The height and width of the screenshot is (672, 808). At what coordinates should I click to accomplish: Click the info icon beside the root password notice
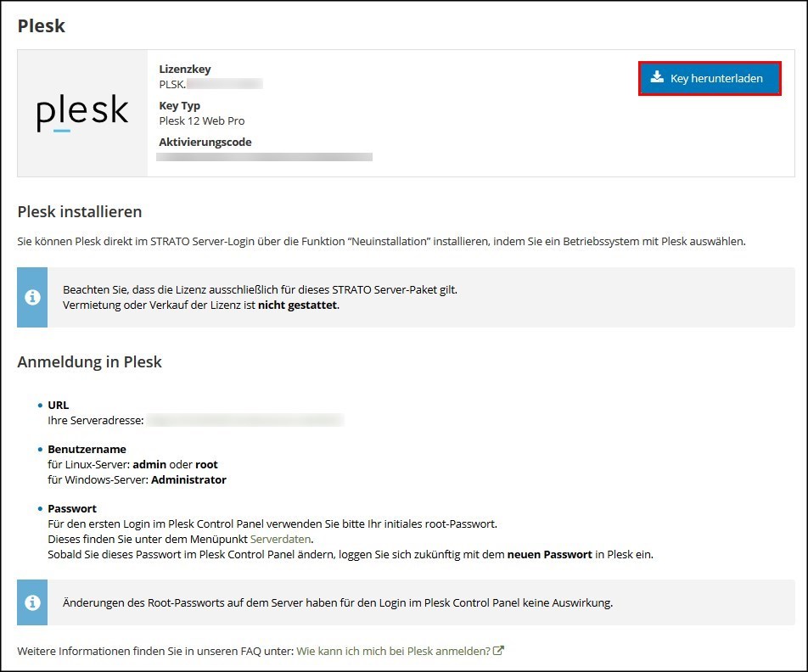(x=32, y=602)
